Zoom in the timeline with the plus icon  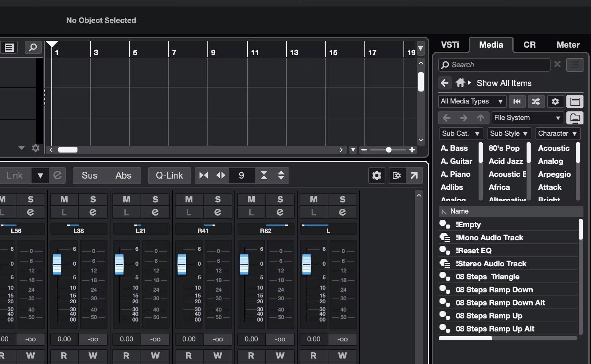[412, 150]
